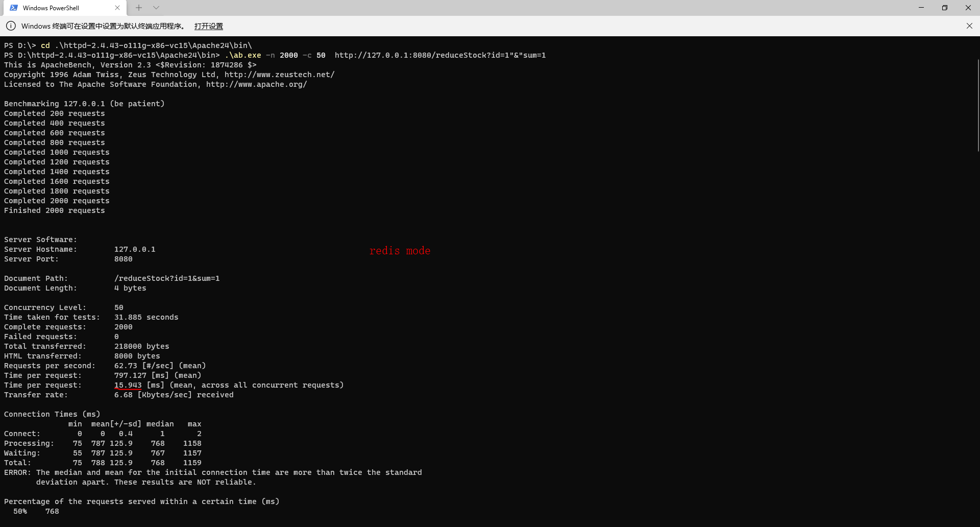Click '218000 bytes' total transferred value
The width and height of the screenshot is (980, 527).
coord(142,346)
